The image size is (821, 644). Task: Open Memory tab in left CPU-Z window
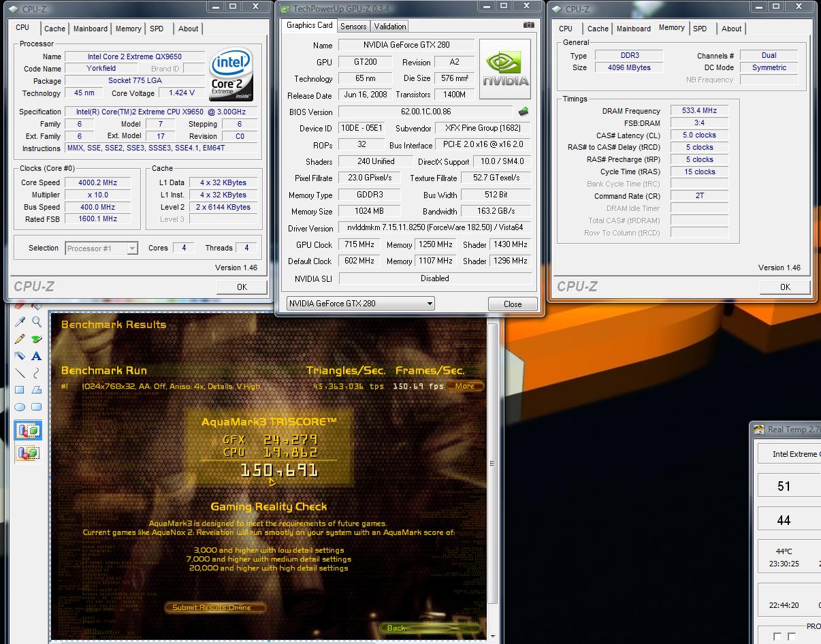(128, 29)
